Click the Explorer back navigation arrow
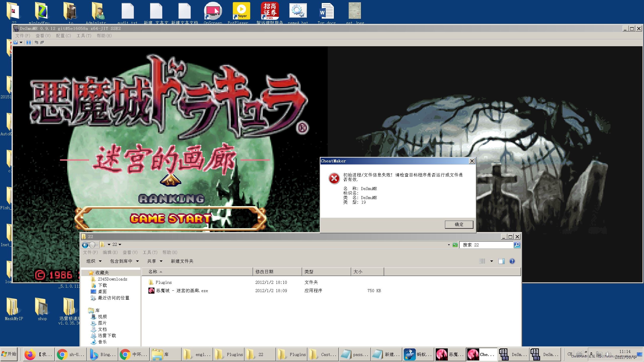 (x=85, y=245)
